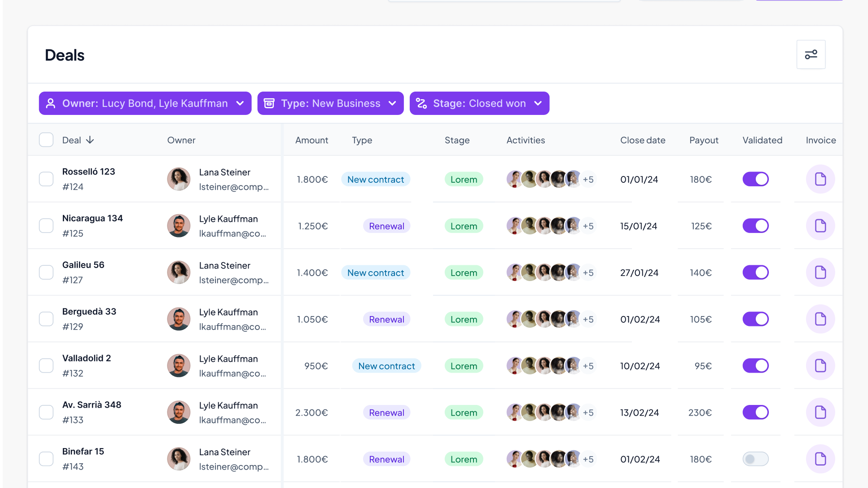This screenshot has width=868, height=488.
Task: Click the Renewal tag for Nicaragua 134
Action: (386, 226)
